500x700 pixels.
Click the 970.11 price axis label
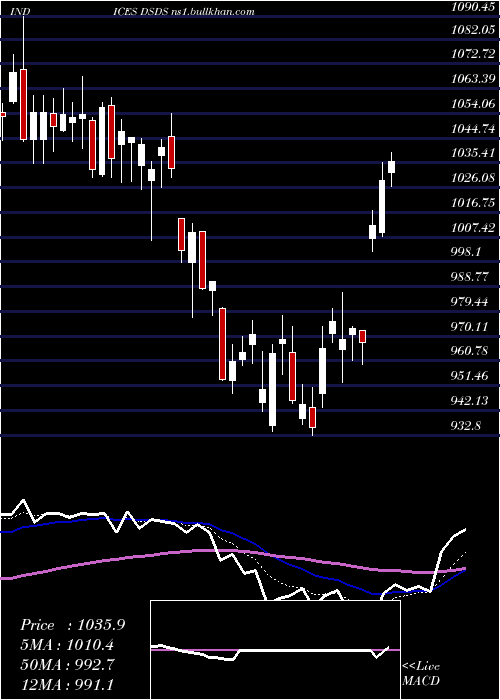[470, 327]
